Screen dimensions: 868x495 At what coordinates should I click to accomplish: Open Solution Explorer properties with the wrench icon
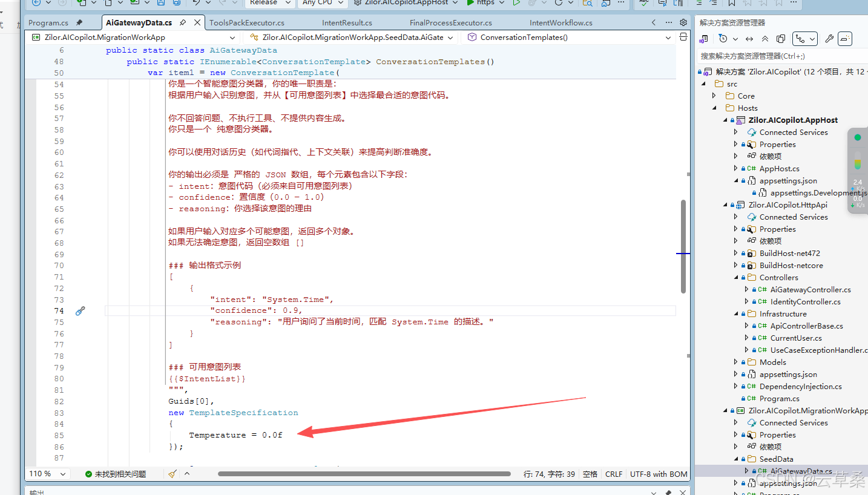(829, 38)
